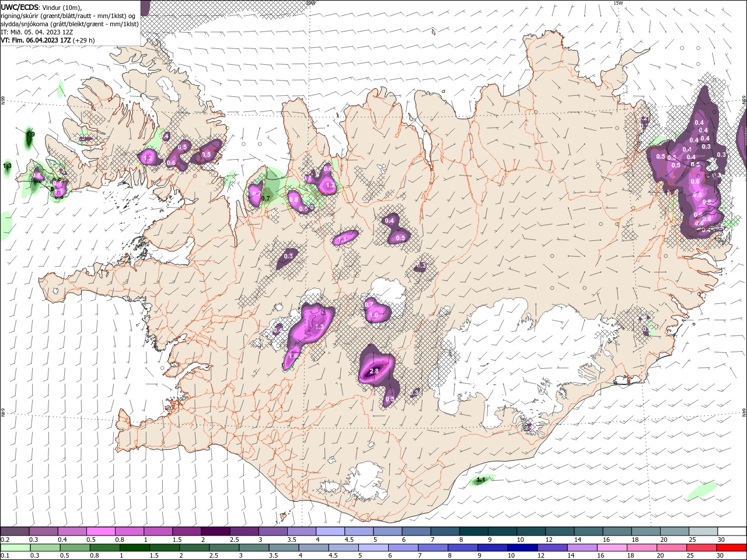Select the "IT: Mið. 05. 04. 2023 12Z" line

pos(37,32)
